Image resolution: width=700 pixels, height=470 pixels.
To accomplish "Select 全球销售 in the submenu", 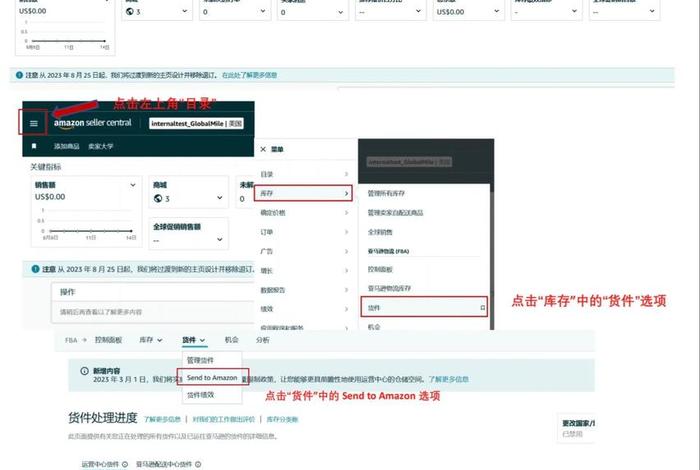I will pos(380,232).
